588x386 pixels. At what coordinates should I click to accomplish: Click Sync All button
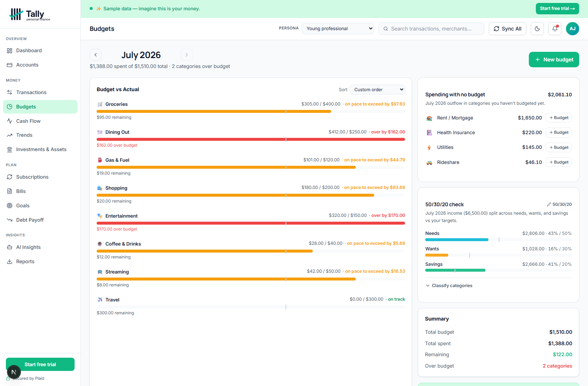[x=508, y=29]
